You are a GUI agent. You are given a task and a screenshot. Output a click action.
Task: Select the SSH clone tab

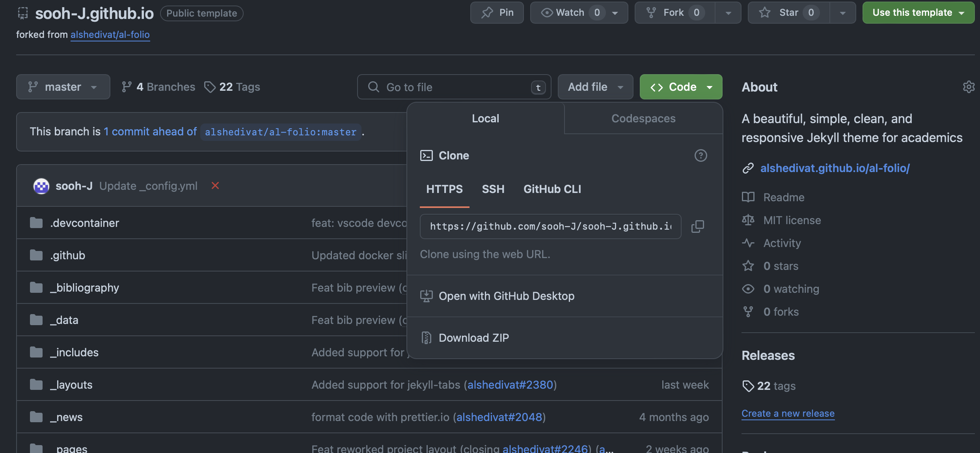[493, 189]
